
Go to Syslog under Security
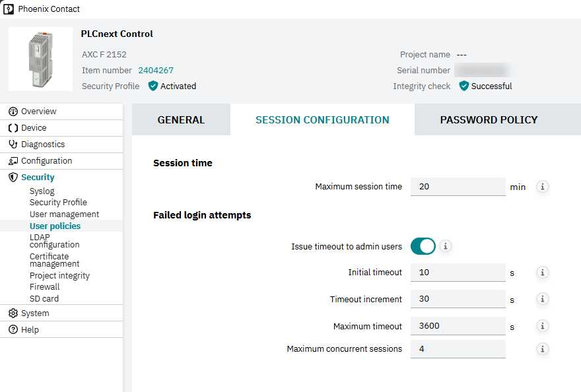[x=42, y=191]
